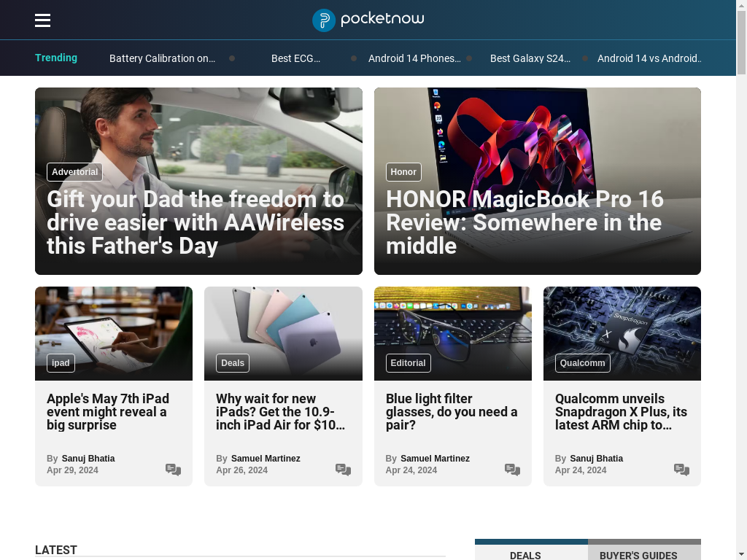Switch to the DEALS tab

coord(531,550)
